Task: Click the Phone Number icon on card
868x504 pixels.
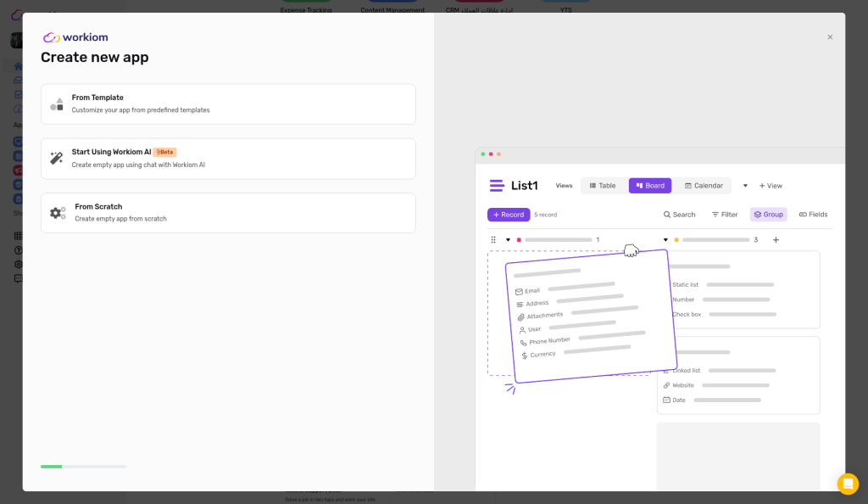Action: pyautogui.click(x=523, y=343)
